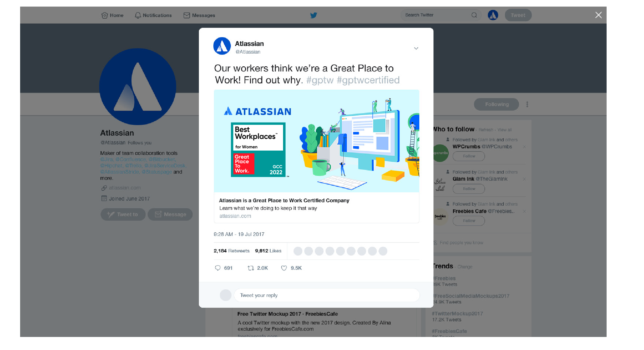Screen dimensions: 644x350
Task: Open @Statuspage mention in bio
Action: tap(157, 172)
